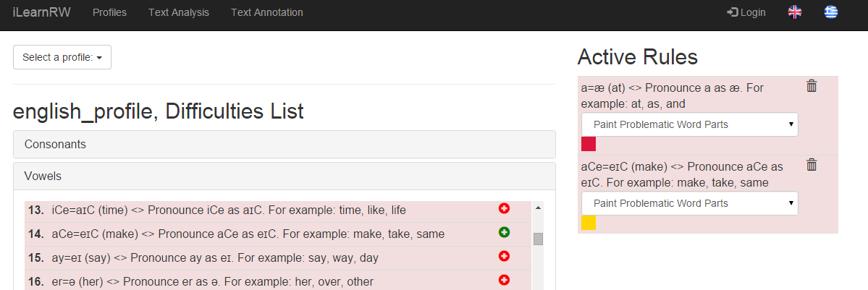Select rule text 'aCe=eɪC (make)' row 14
Image resolution: width=868 pixels, height=290 pixels.
[96, 234]
